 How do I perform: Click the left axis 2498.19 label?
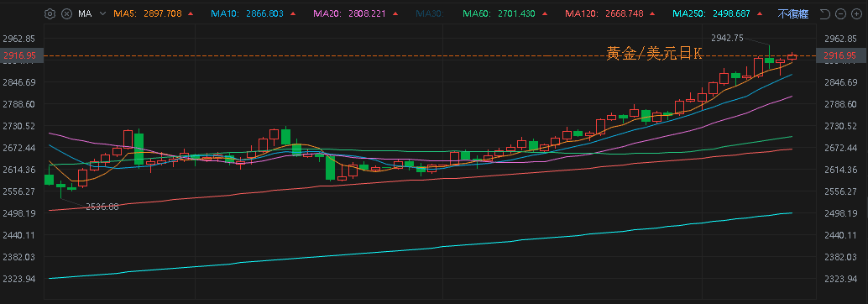click(x=18, y=213)
